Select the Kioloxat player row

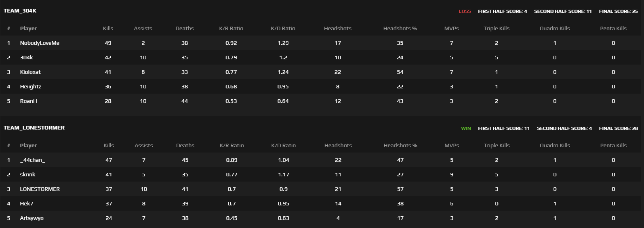(322, 72)
